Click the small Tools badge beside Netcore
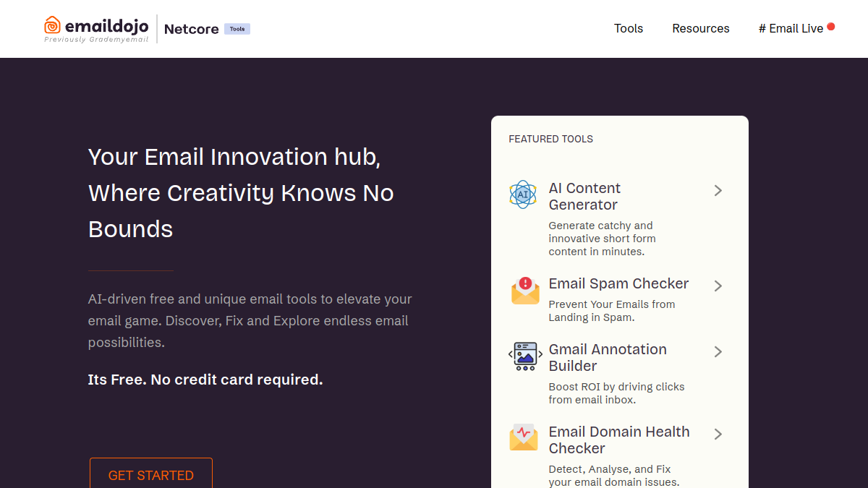 click(x=237, y=29)
